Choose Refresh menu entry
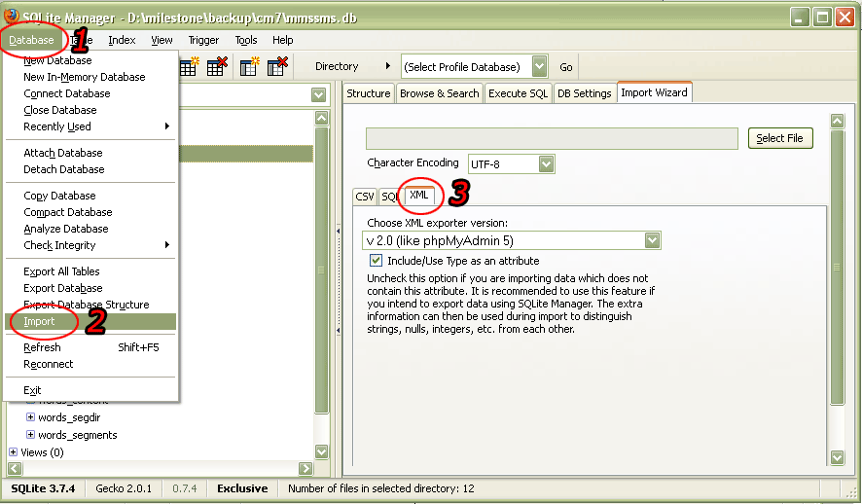 (90, 347)
